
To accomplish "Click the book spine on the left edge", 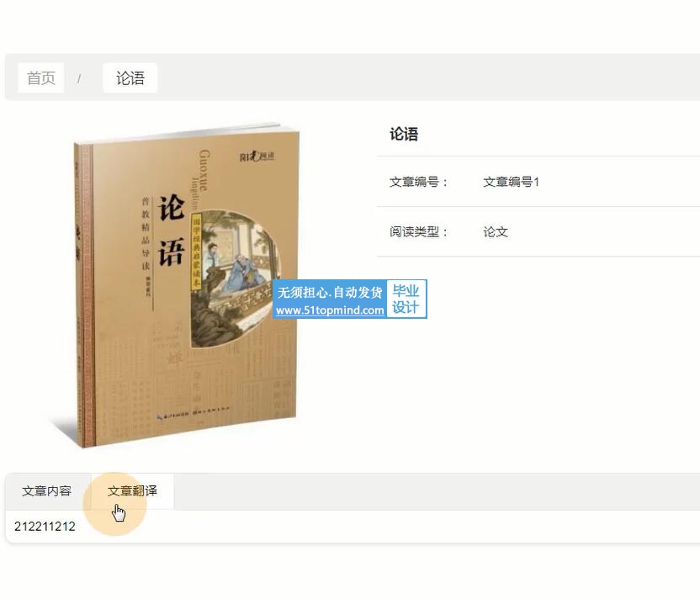I will tap(84, 294).
